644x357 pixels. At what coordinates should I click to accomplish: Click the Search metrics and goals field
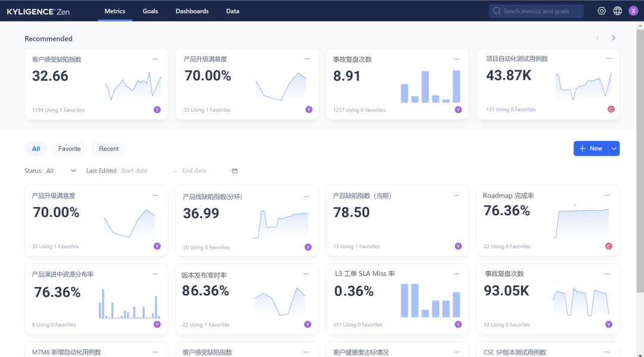[536, 11]
